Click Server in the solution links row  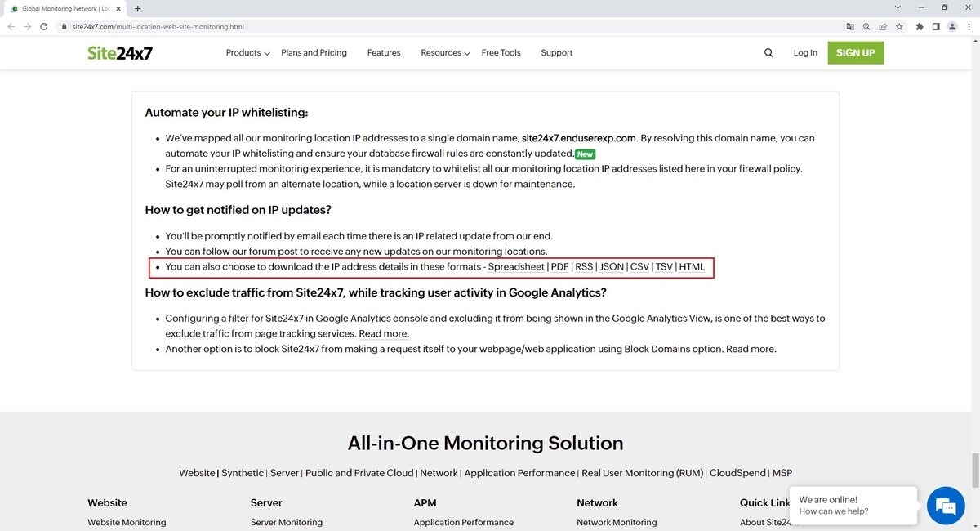(x=284, y=473)
